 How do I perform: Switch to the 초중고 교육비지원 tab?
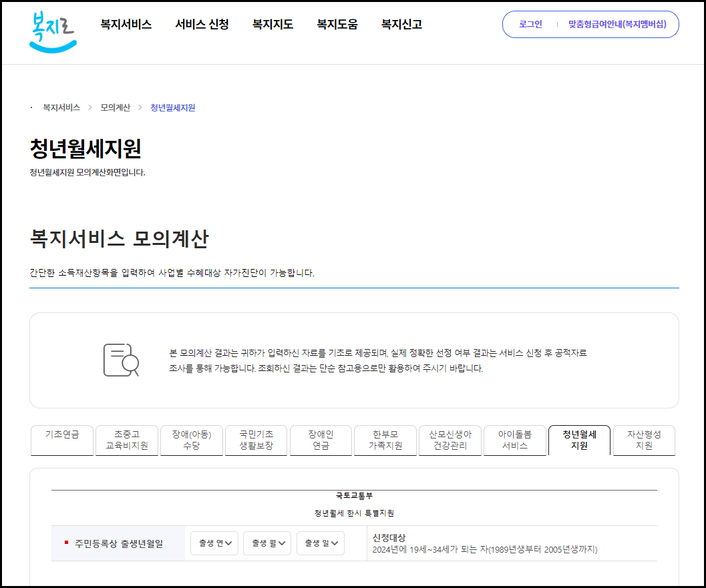coord(126,440)
